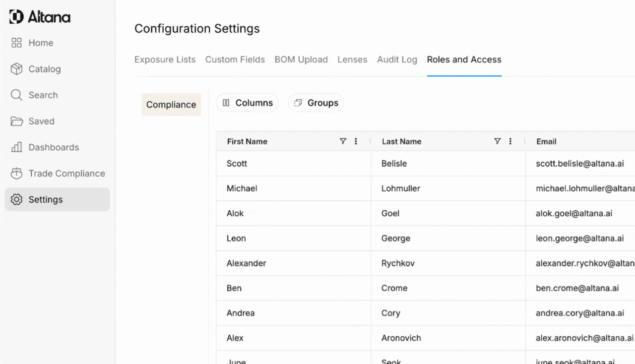Click the Search magnifier icon
This screenshot has height=364, width=635.
[x=16, y=95]
